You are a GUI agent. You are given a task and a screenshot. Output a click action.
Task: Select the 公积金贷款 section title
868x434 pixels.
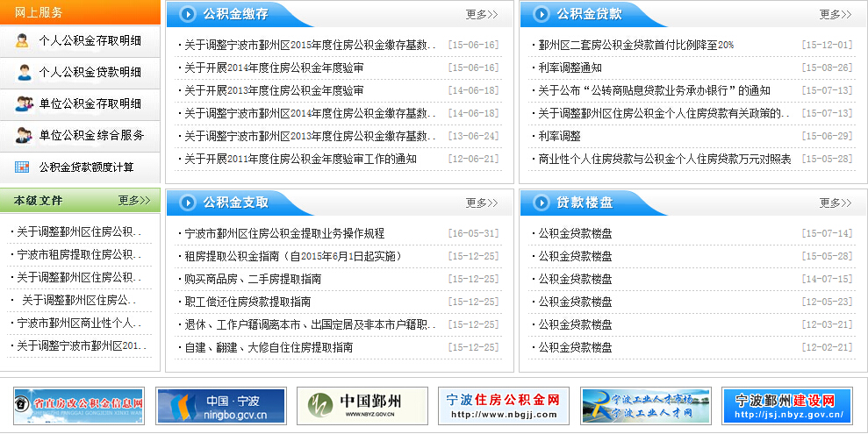[x=589, y=14]
